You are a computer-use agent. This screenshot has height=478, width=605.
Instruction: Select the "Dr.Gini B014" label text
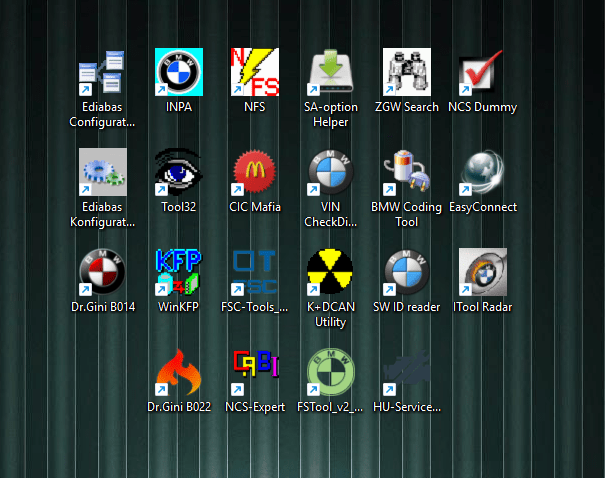click(x=102, y=307)
